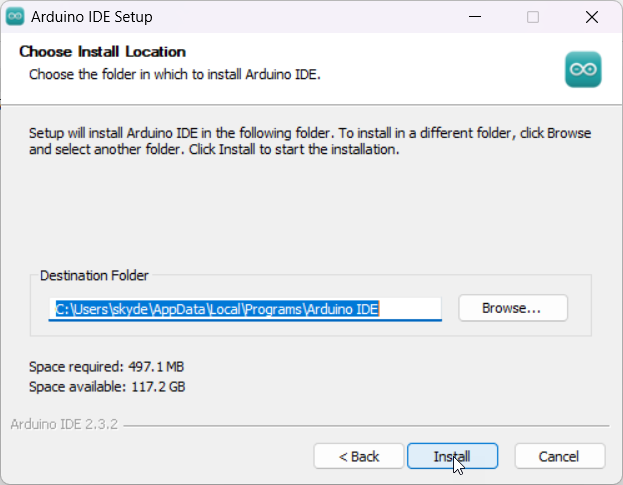
Task: Click the Destination Folder path field
Action: (x=245, y=309)
